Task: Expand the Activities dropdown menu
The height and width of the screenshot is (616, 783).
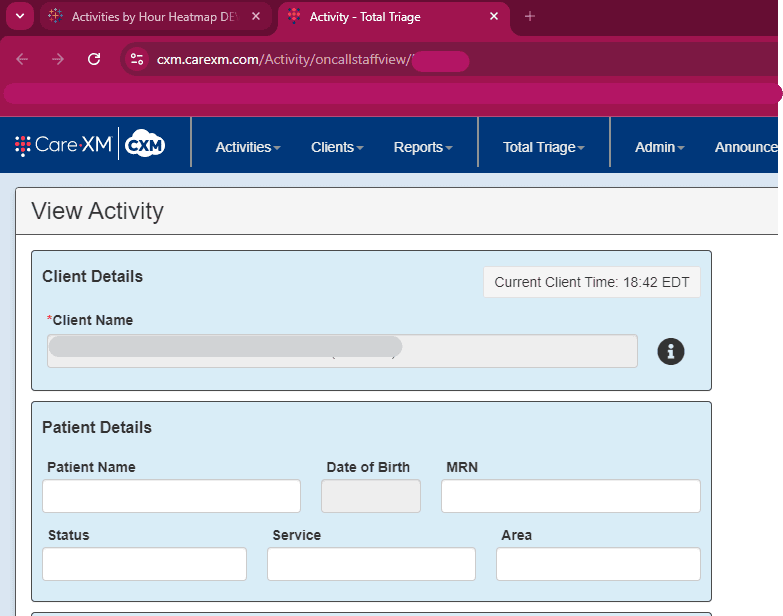Action: (x=248, y=147)
